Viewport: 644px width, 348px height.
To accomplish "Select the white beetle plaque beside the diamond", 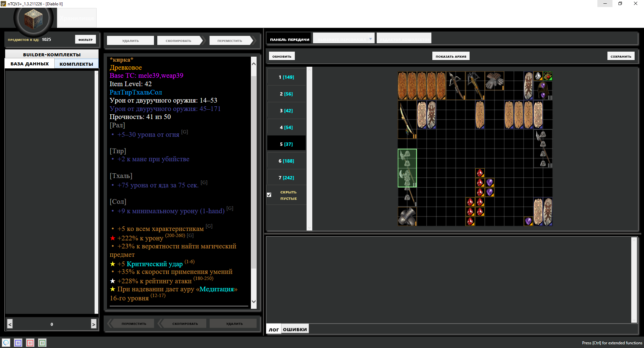I will 528,85.
